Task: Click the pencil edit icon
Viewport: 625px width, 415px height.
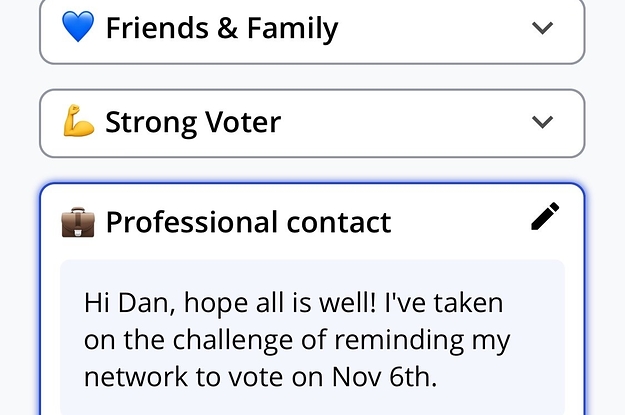Action: [545, 216]
